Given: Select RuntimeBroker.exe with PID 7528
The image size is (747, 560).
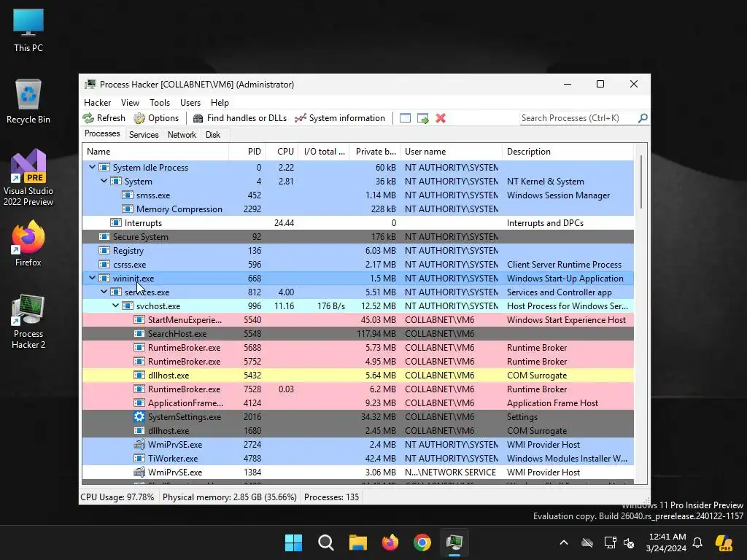Looking at the screenshot, I should point(357,389).
